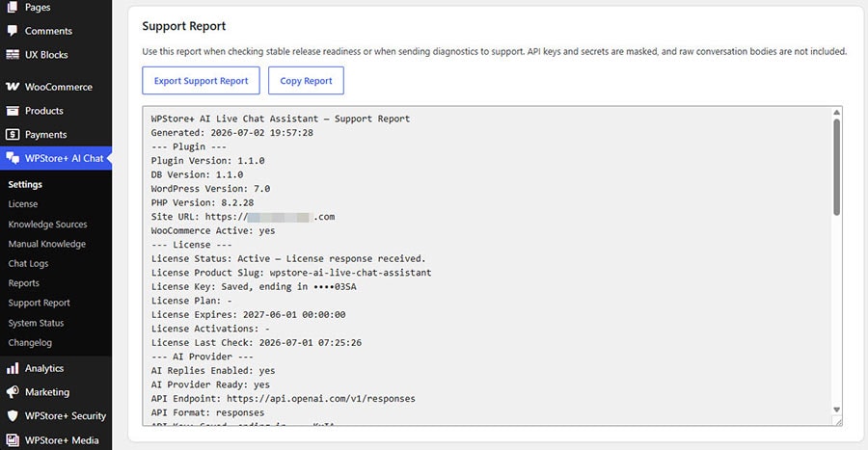Click the "License Product Slug" line

tap(291, 273)
